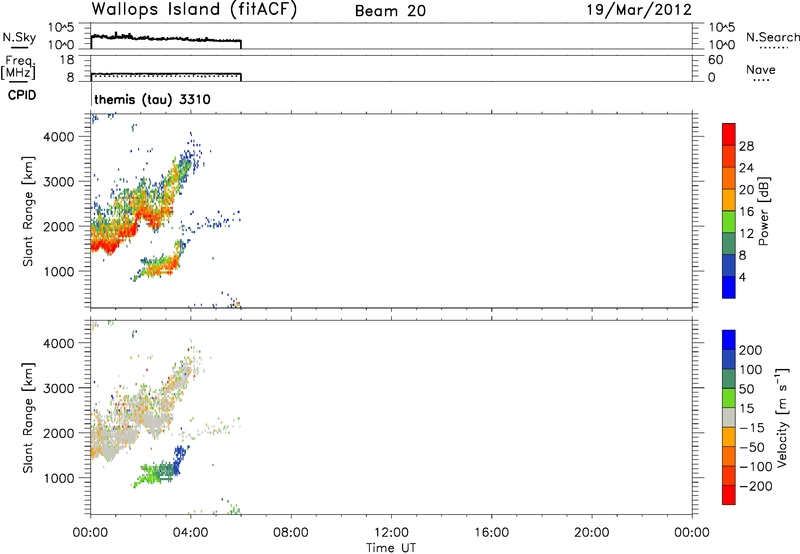The image size is (800, 554).
Task: Click the '200' tick on the Velocity colorbar
Action: [751, 350]
